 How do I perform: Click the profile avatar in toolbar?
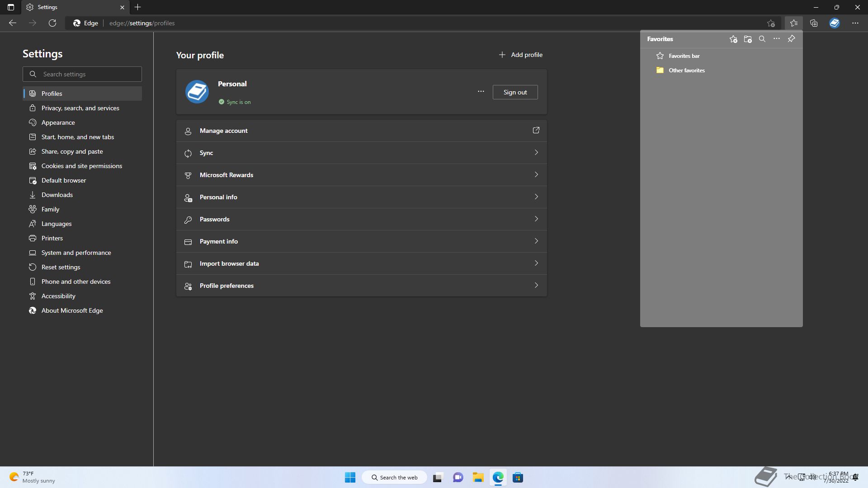click(835, 23)
